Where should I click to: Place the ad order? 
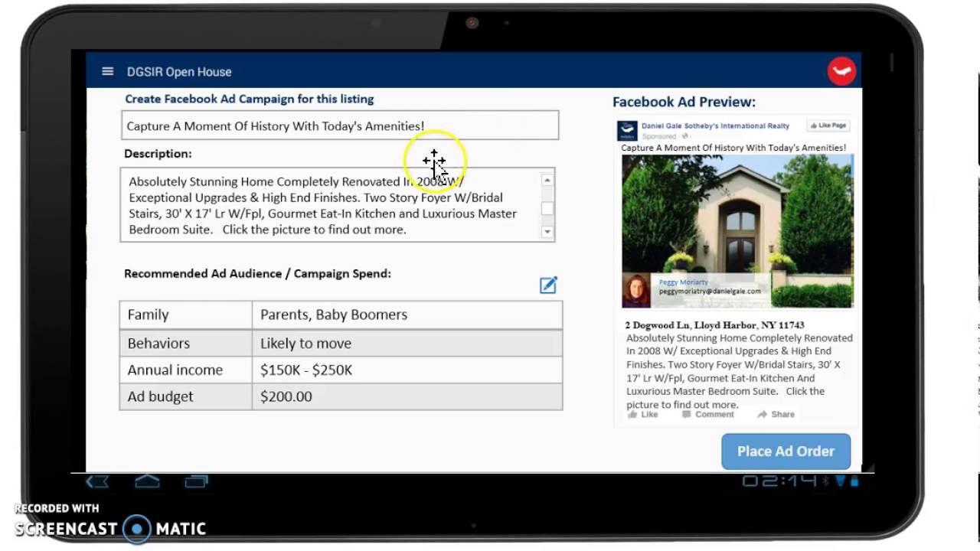[786, 452]
